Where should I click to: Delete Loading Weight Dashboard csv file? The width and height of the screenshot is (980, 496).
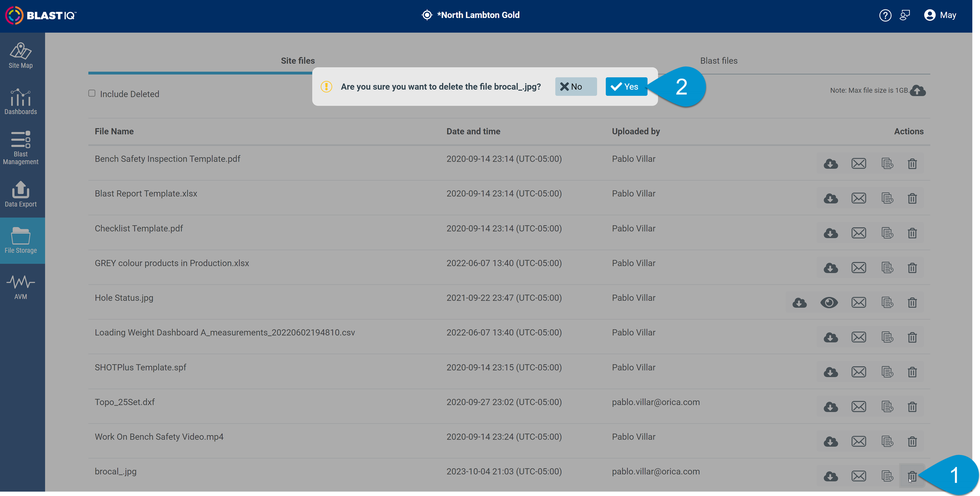912,337
